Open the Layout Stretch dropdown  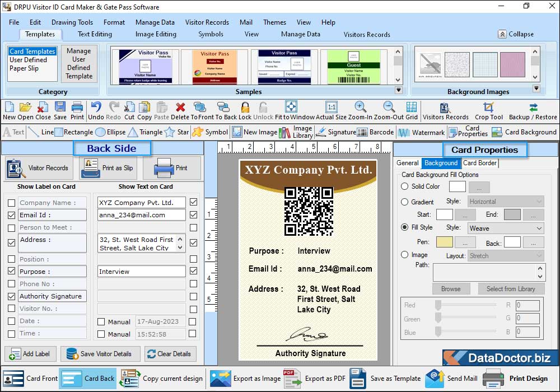click(506, 255)
